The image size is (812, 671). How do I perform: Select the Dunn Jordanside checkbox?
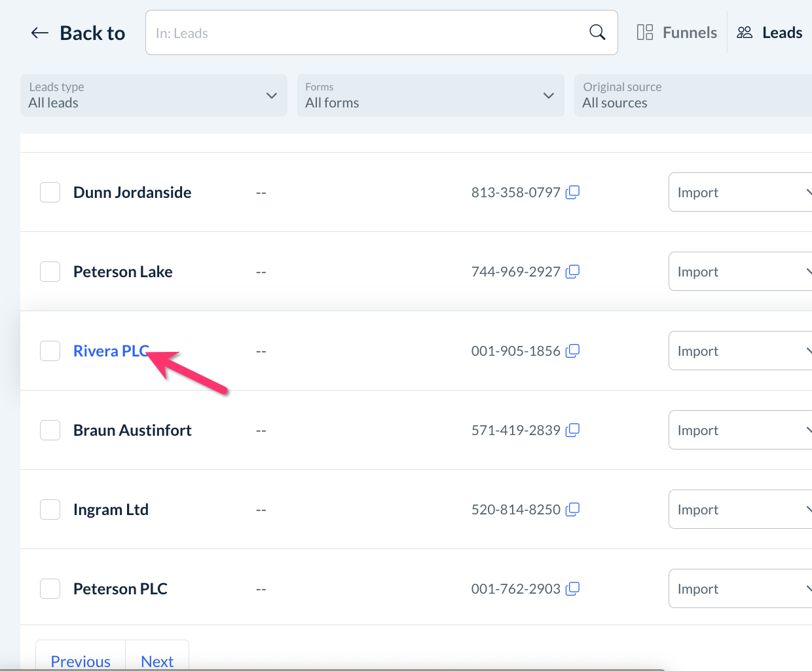coord(50,192)
